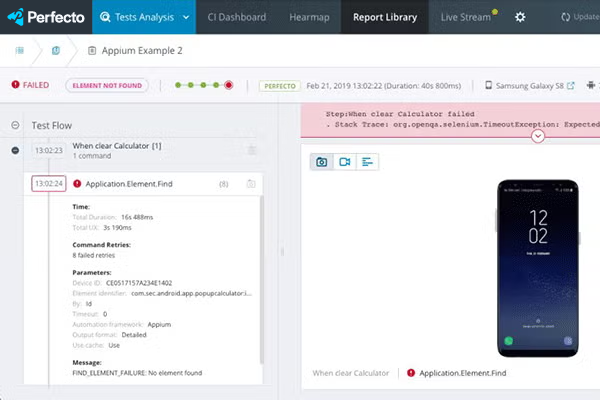
Task: Select the Report Library tab
Action: coord(385,17)
